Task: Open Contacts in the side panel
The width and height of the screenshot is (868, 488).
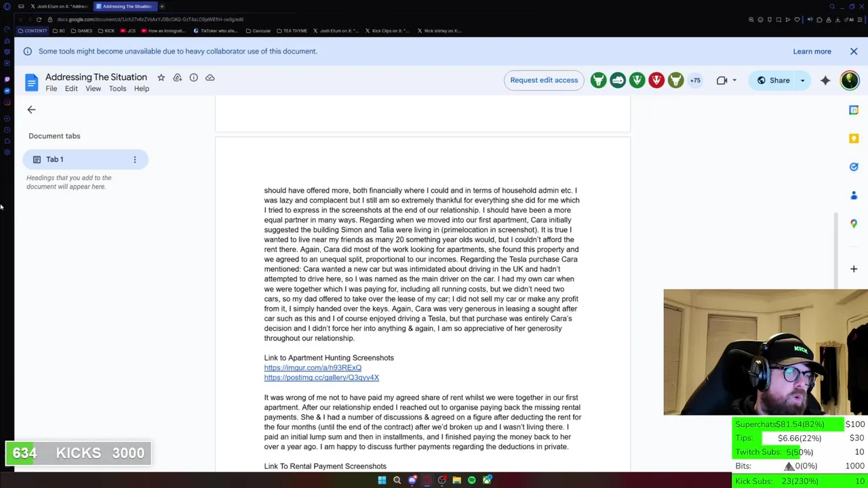Action: (854, 195)
